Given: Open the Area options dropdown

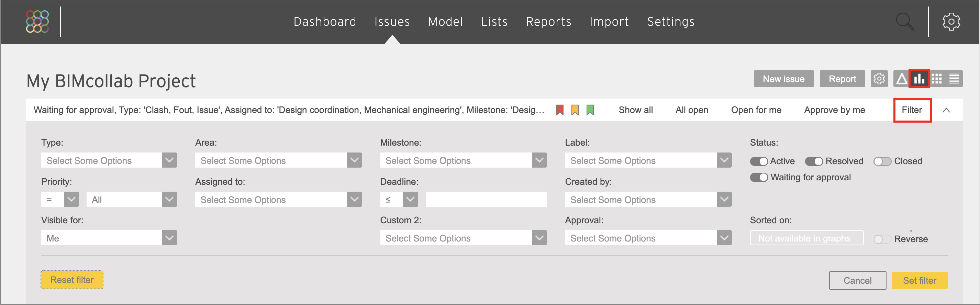Looking at the screenshot, I should (278, 160).
